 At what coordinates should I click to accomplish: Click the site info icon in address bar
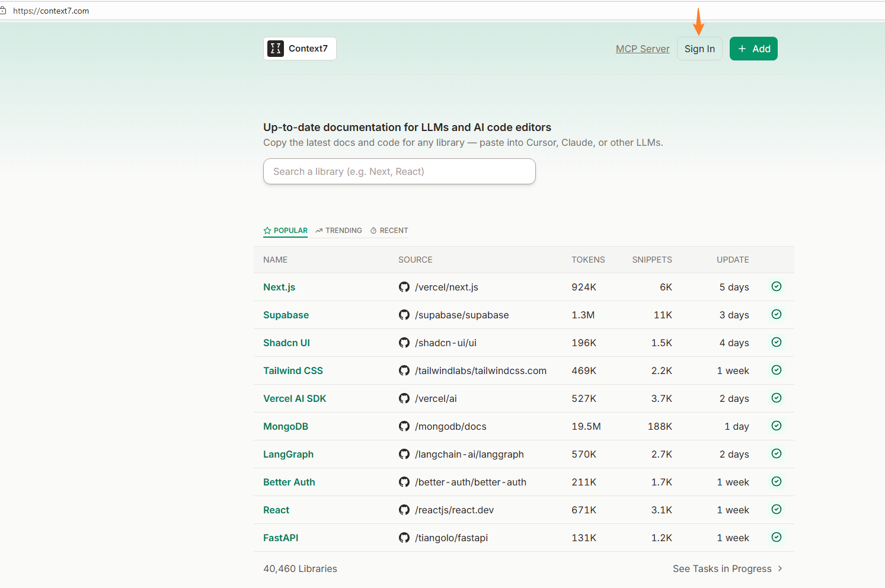pyautogui.click(x=3, y=11)
